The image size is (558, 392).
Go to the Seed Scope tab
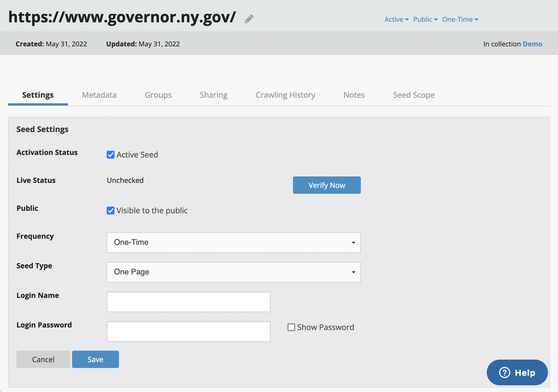[x=414, y=95]
